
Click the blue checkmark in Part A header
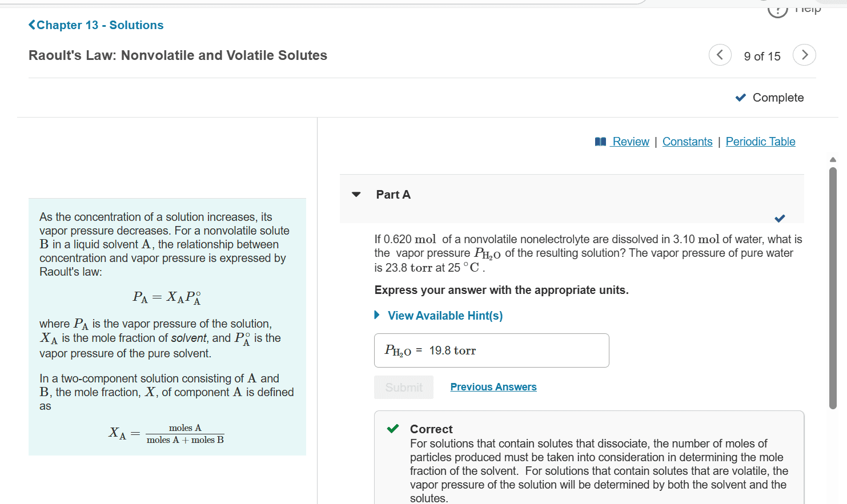point(780,218)
